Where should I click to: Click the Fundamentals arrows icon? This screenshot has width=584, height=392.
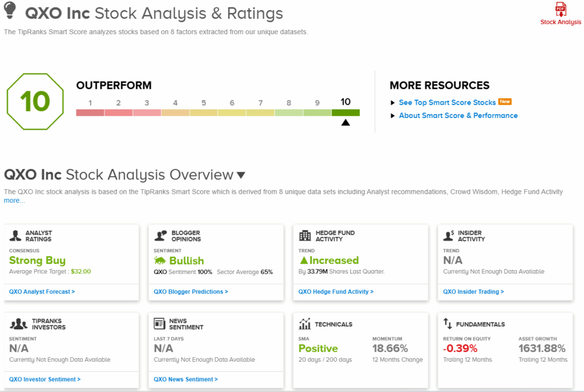point(448,324)
